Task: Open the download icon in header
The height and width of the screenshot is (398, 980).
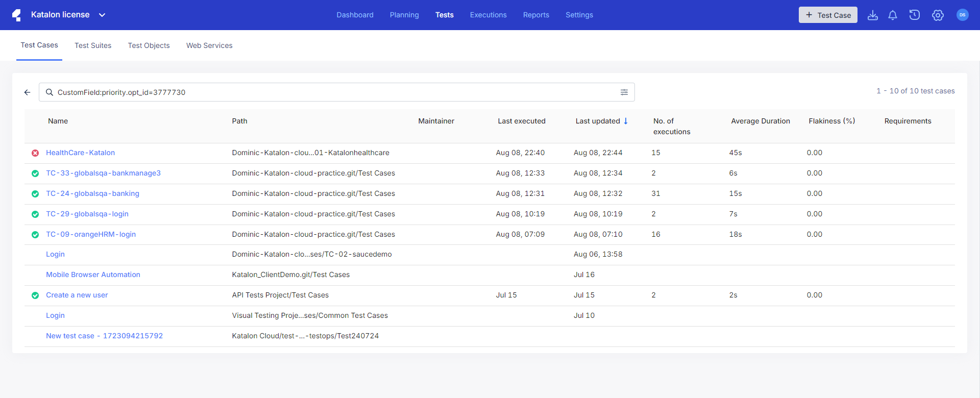Action: [x=873, y=15]
